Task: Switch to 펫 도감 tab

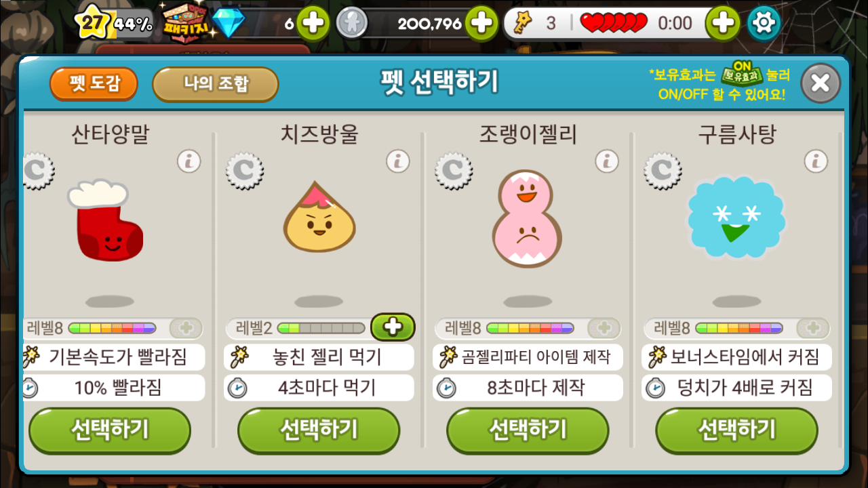Action: (94, 84)
